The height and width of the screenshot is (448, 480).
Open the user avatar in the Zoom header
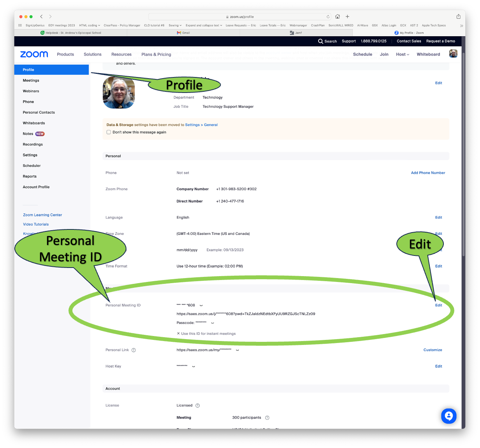[453, 54]
